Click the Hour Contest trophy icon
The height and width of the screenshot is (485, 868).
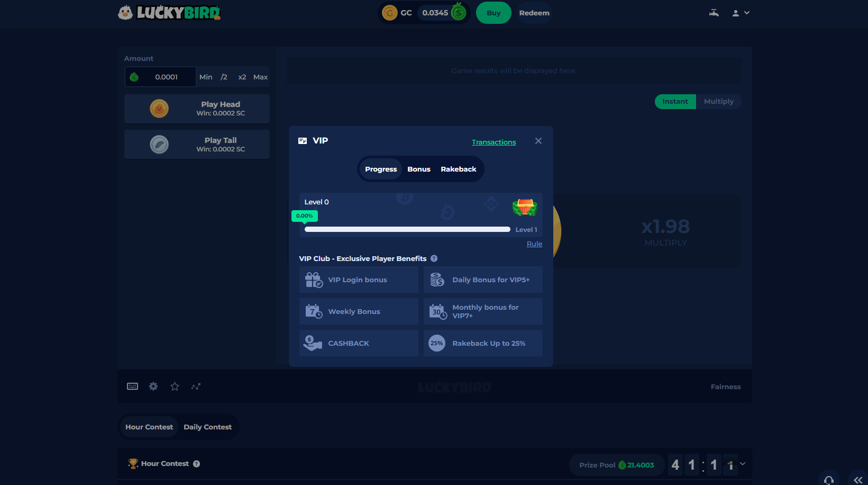[x=133, y=464]
